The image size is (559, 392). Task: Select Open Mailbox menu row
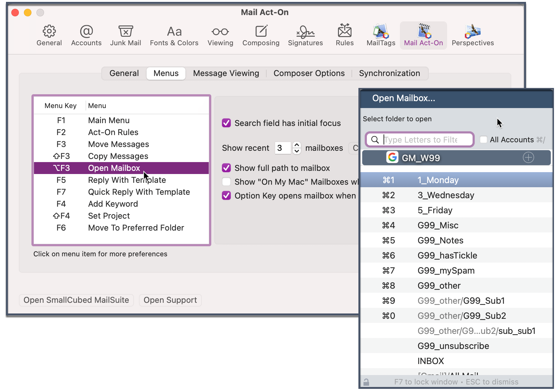(x=121, y=168)
